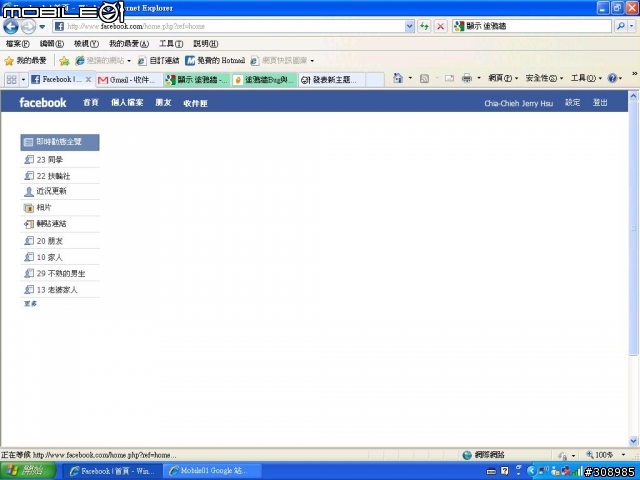Switch to the Gmail - 收件 tab
This screenshot has height=480, width=640.
coord(129,80)
